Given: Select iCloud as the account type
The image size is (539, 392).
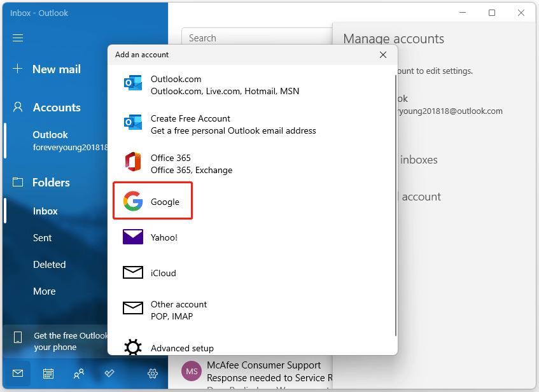Looking at the screenshot, I should [x=162, y=272].
